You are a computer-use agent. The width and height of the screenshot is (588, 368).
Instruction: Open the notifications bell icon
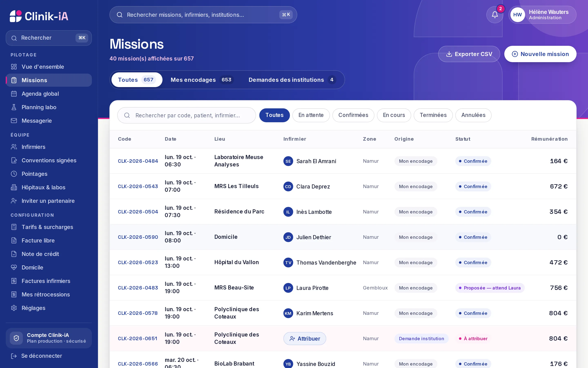click(x=495, y=15)
